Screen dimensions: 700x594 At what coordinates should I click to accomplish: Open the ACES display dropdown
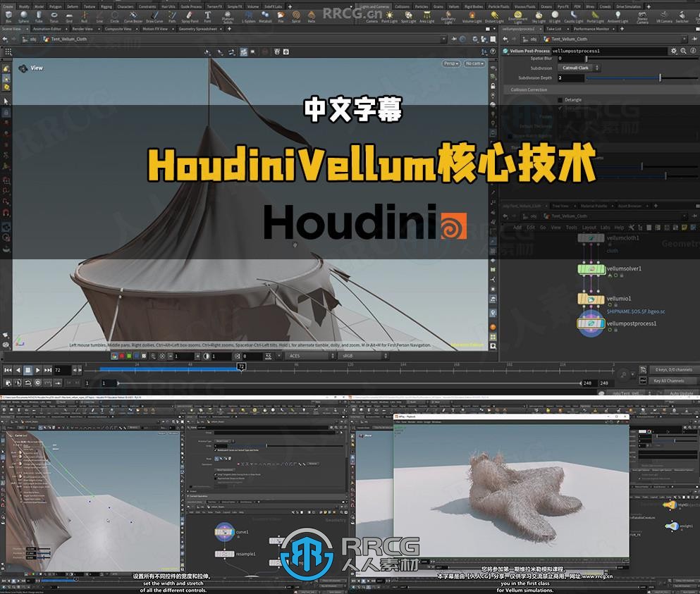[x=310, y=356]
